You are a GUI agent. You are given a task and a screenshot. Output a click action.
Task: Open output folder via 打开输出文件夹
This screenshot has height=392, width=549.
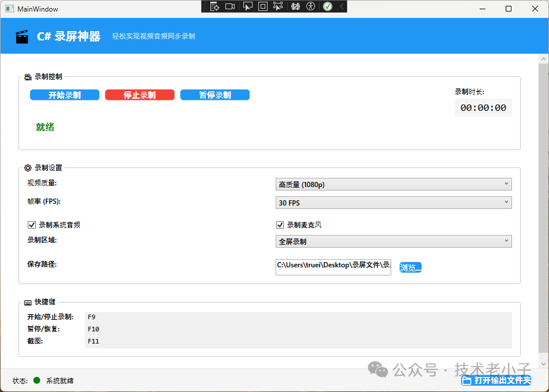coord(496,380)
